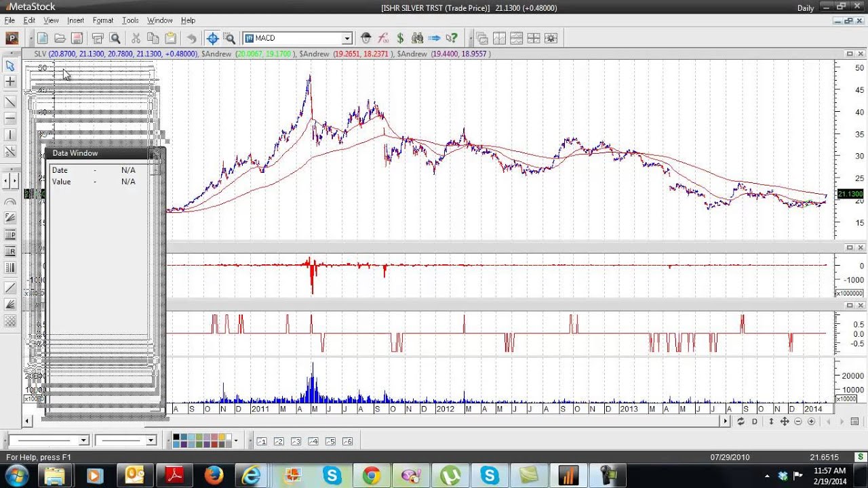Click the D periodicity button below chart

coord(755,422)
